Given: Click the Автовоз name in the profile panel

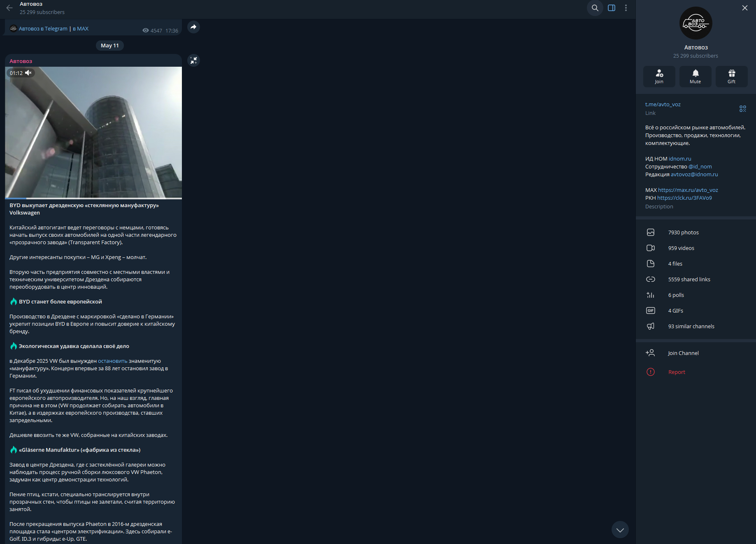Looking at the screenshot, I should 696,48.
